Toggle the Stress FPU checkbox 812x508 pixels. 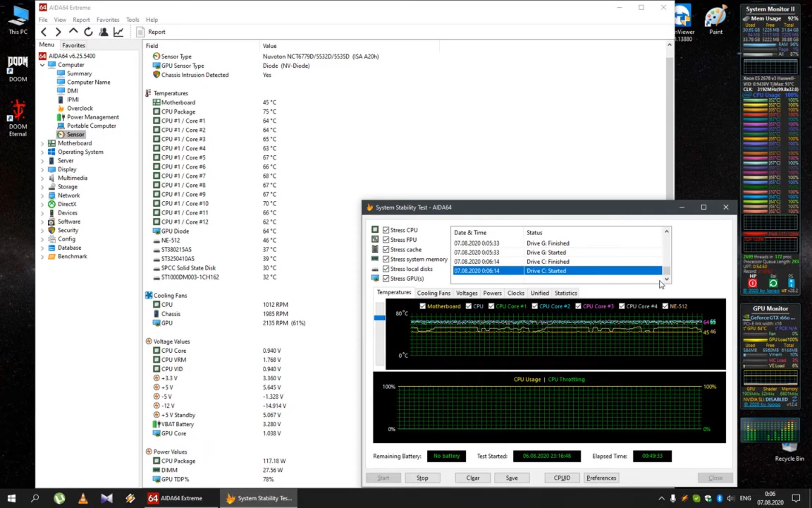[x=386, y=240]
